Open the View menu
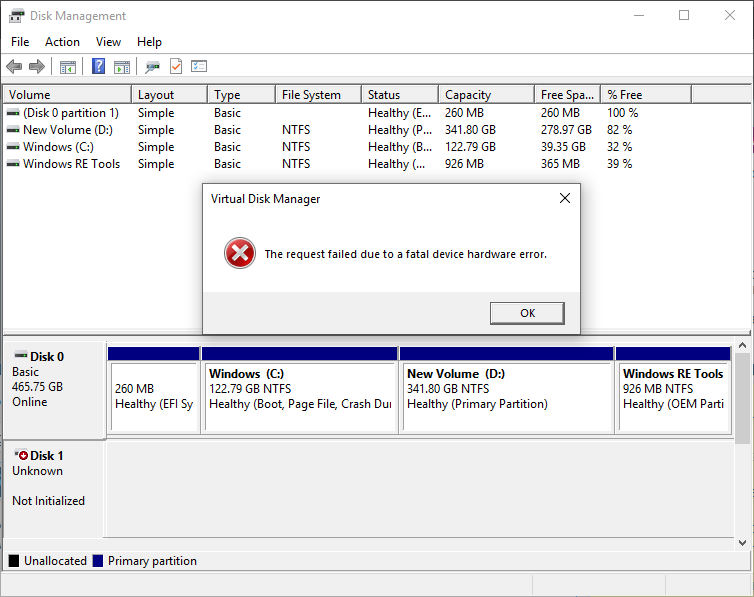This screenshot has height=597, width=754. [108, 42]
